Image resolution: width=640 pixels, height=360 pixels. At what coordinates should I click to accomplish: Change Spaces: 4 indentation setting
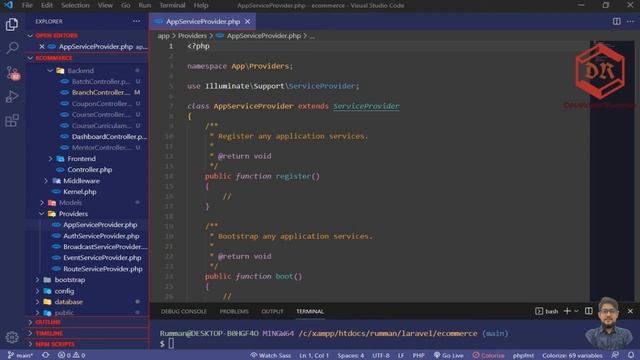(351, 355)
